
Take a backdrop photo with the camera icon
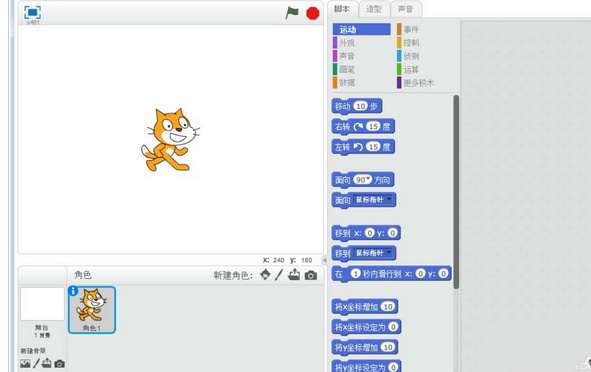[x=60, y=364]
